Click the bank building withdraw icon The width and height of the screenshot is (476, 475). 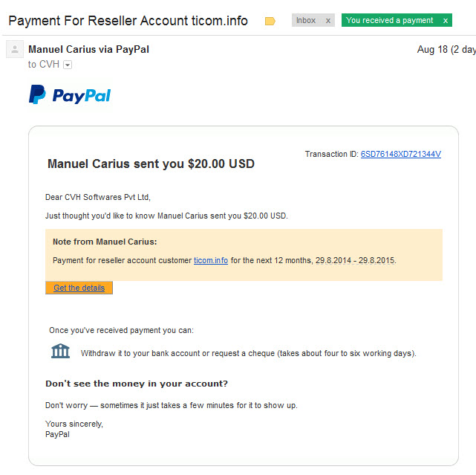point(60,351)
